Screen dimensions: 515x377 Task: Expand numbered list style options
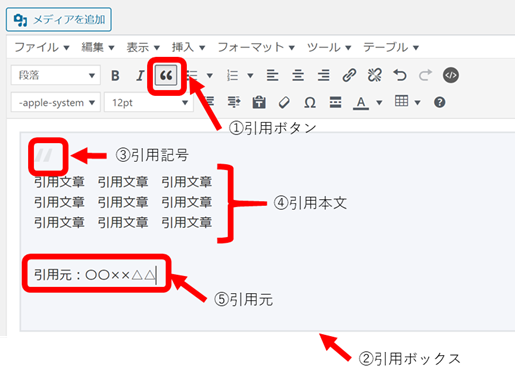(250, 76)
